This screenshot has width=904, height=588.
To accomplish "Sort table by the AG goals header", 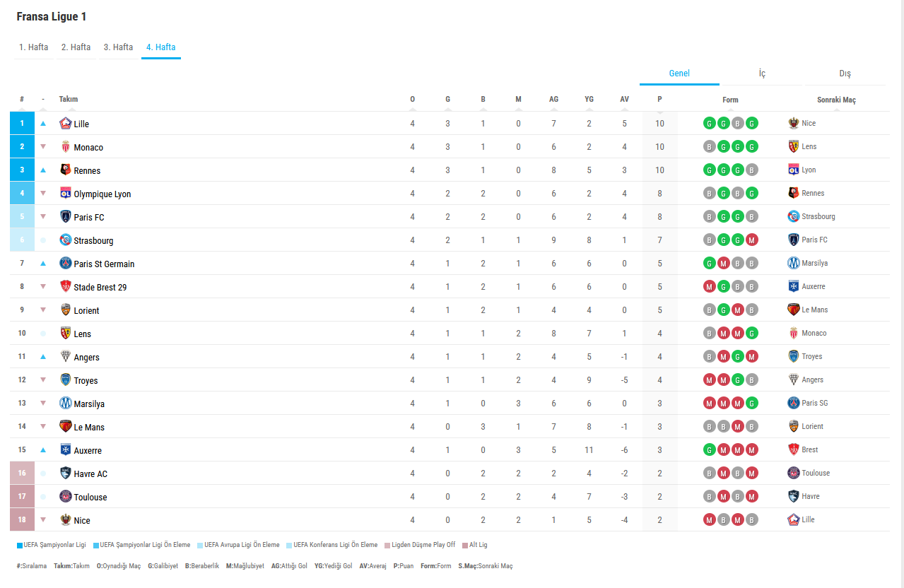I will click(553, 100).
